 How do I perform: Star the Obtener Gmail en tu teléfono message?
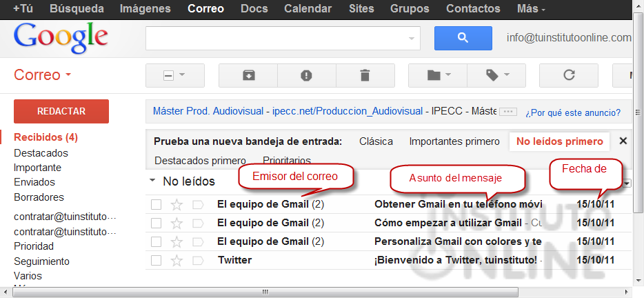pyautogui.click(x=177, y=204)
